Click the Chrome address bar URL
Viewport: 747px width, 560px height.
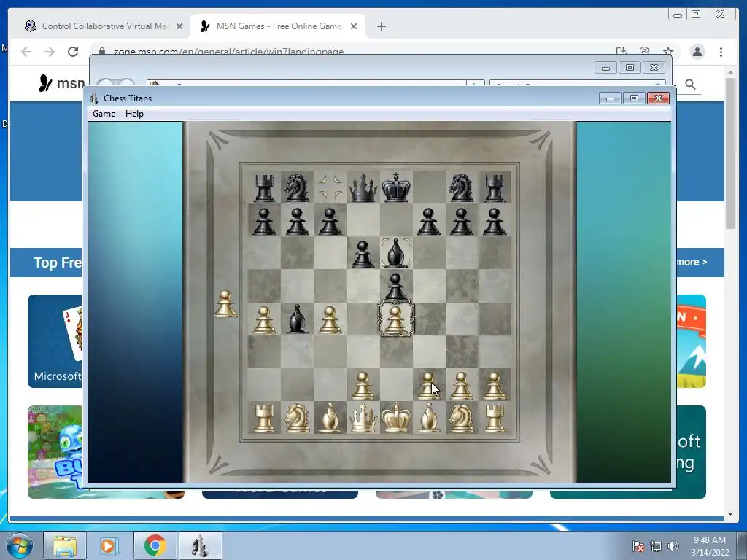[x=228, y=52]
